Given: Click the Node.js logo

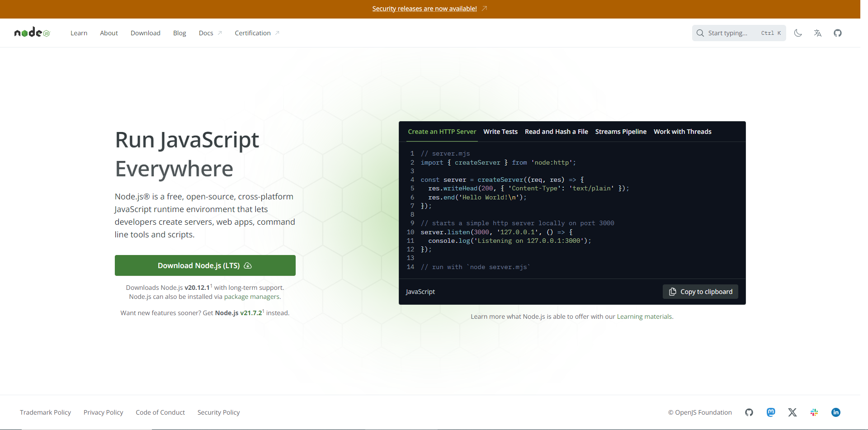Looking at the screenshot, I should (32, 33).
